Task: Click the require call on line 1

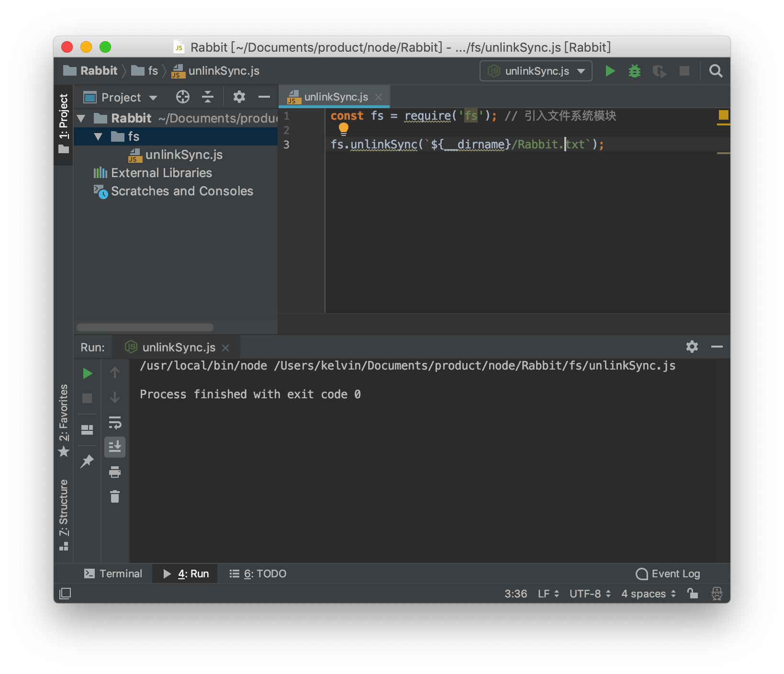Action: click(x=427, y=116)
